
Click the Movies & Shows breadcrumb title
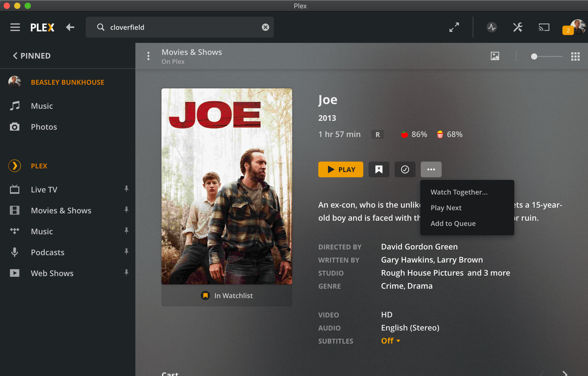pos(192,52)
